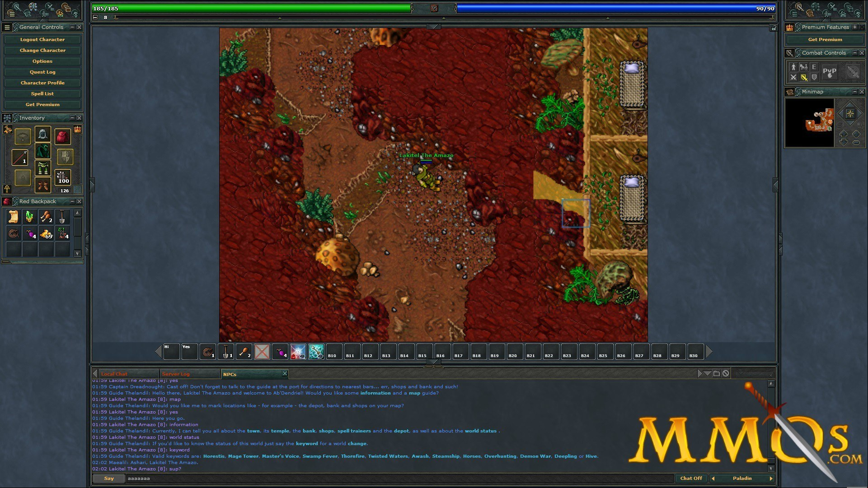Switch to Server Log tab
The image size is (868, 488).
point(190,374)
